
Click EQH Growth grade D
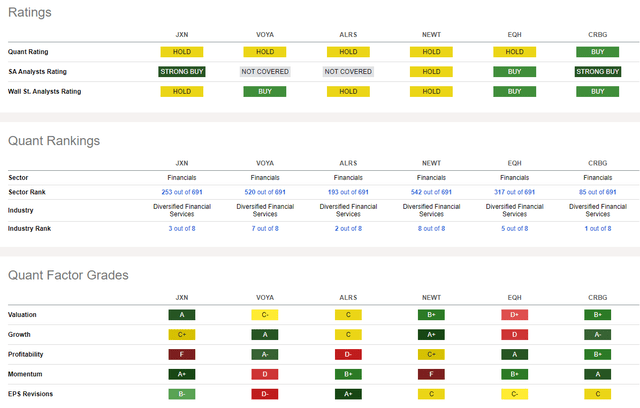[514, 335]
